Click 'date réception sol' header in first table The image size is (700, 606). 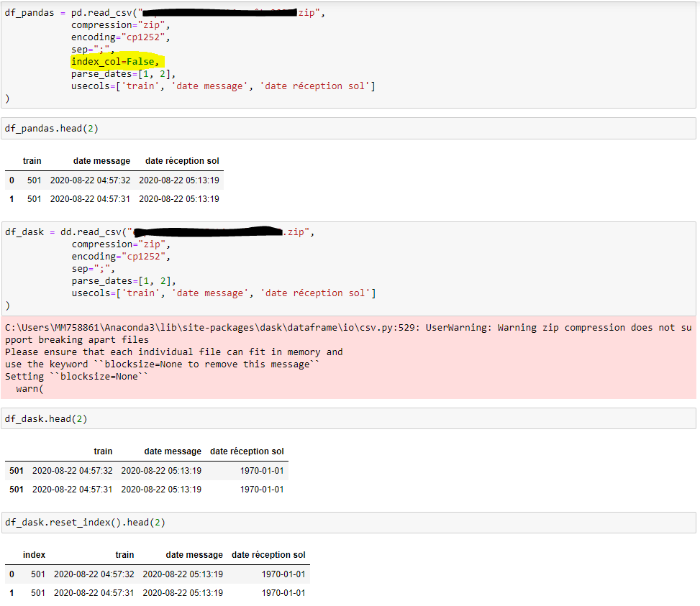pos(182,161)
